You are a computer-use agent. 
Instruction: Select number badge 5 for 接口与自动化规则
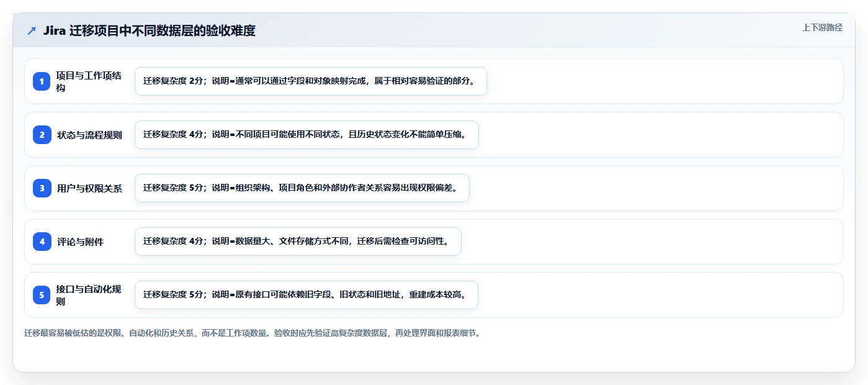click(42, 295)
